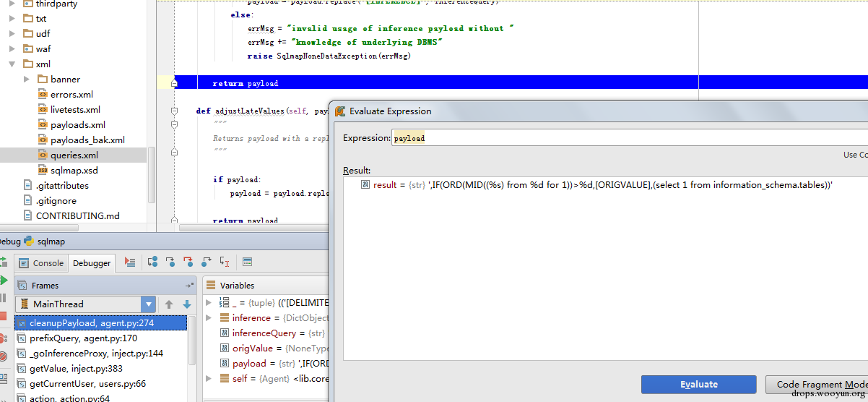
Task: Toggle code fold marker beside adjustLateValues
Action: (174, 111)
